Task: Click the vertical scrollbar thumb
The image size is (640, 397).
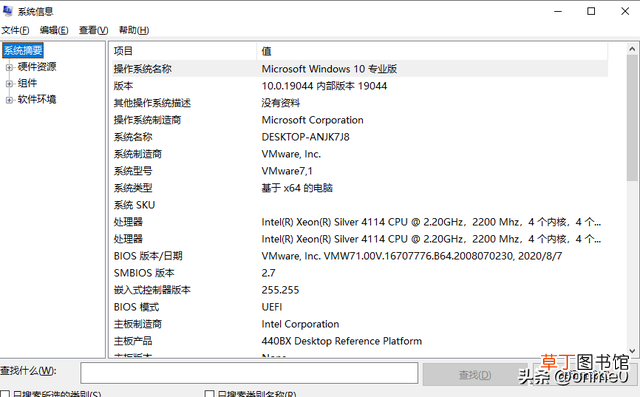Action: [632, 118]
